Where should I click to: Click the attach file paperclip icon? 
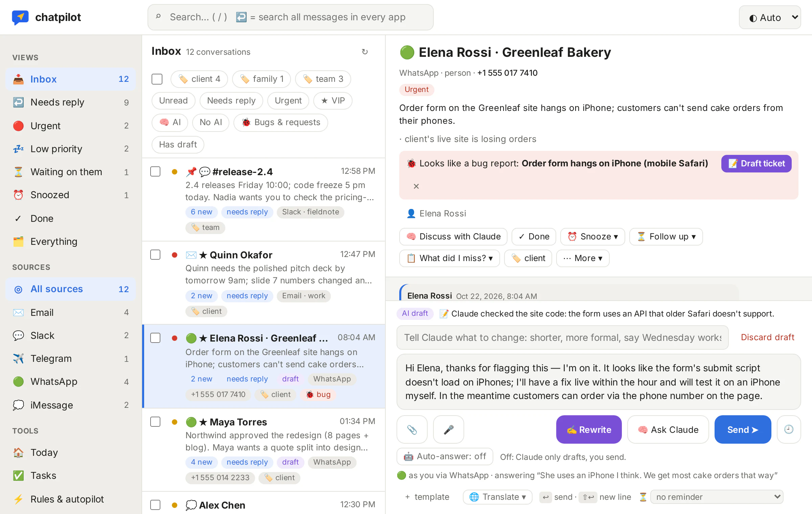tap(412, 429)
